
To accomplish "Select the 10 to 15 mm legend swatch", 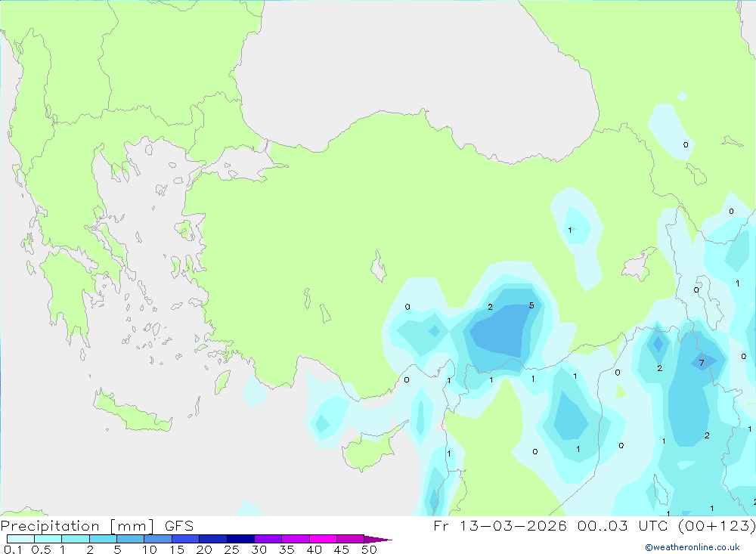I will (158, 539).
